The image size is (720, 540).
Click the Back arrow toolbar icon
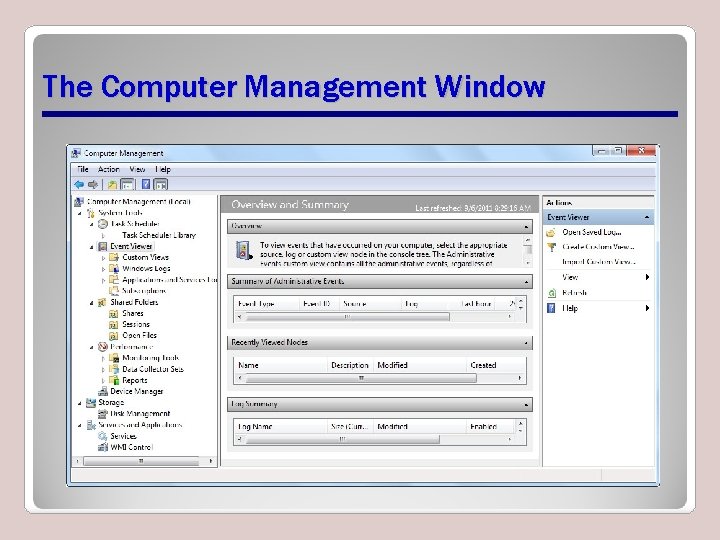pos(79,185)
